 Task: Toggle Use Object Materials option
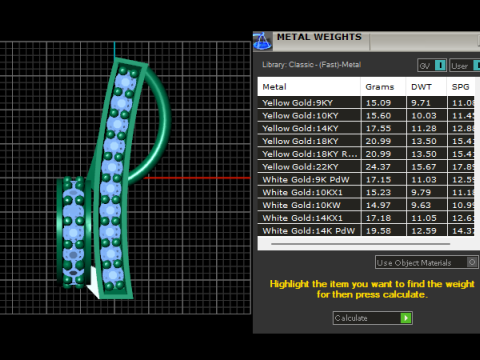click(x=427, y=263)
